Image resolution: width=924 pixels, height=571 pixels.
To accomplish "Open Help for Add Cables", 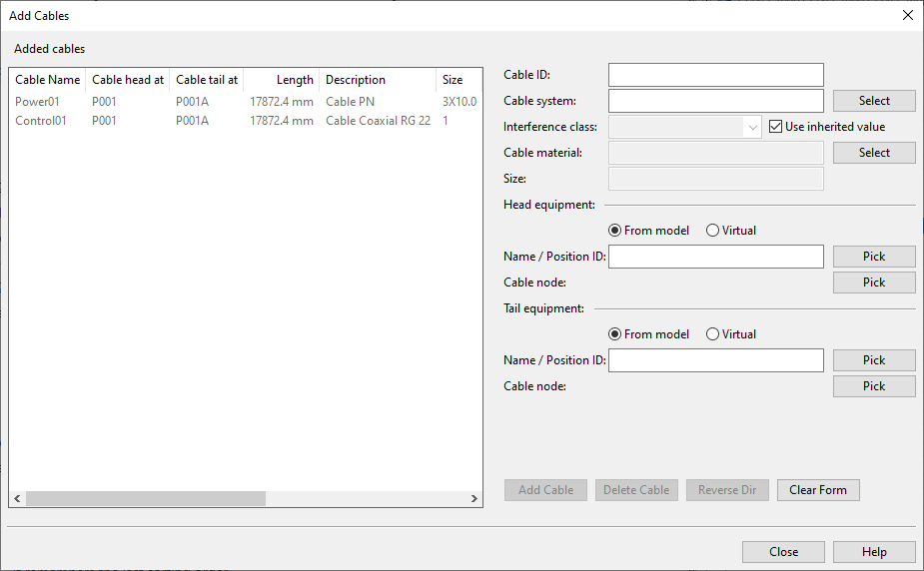I will point(873,552).
